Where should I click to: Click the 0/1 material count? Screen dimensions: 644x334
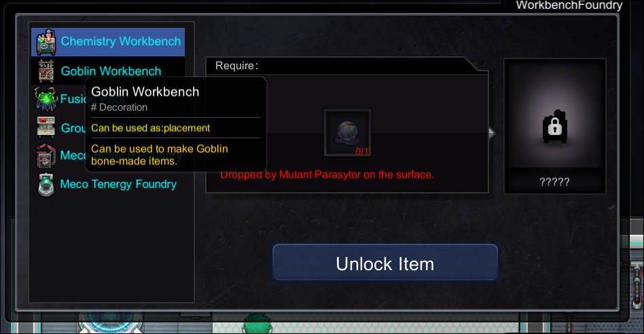(x=362, y=151)
